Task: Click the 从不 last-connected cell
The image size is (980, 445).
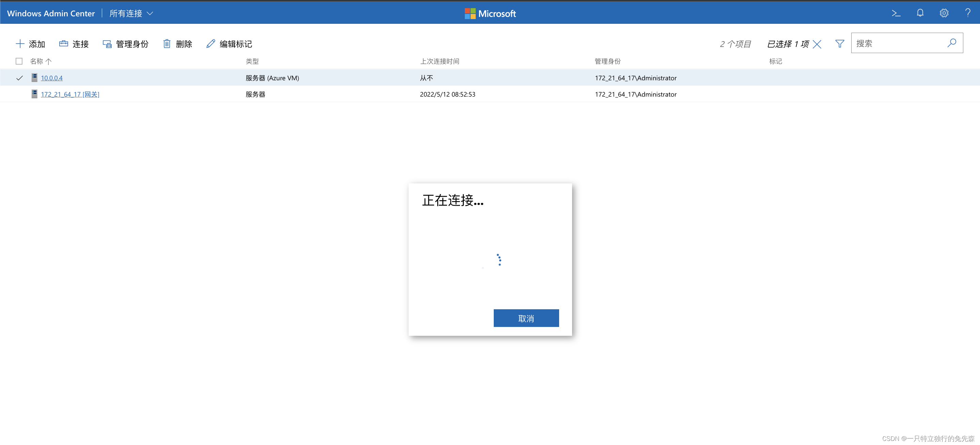Action: click(426, 78)
